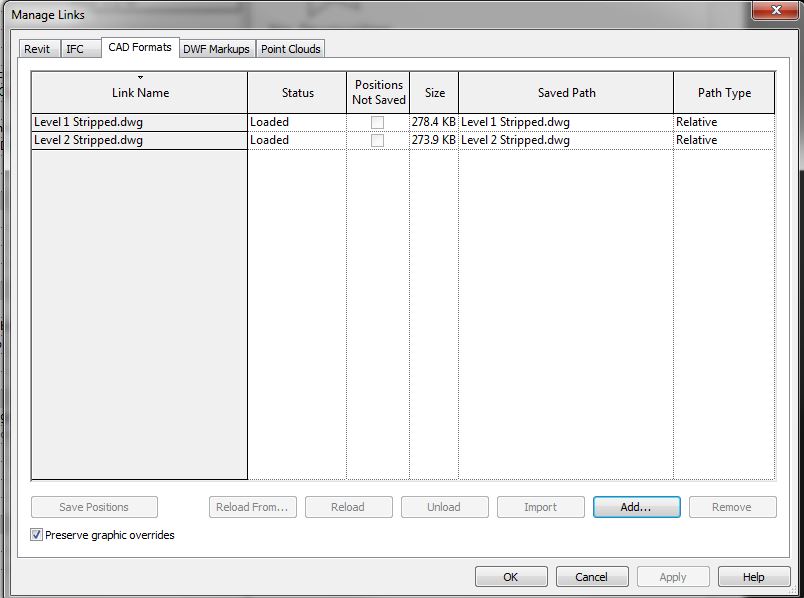
Task: Click Reload From to repath a link
Action: (252, 507)
